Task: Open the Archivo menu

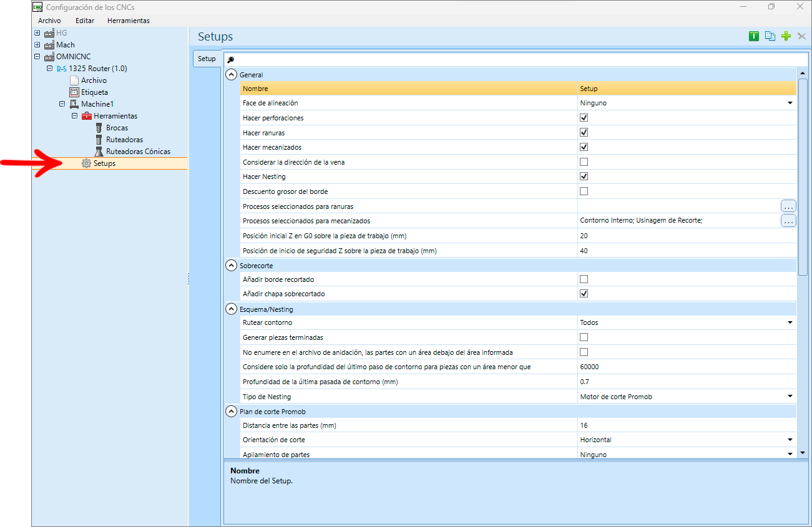Action: (x=49, y=21)
